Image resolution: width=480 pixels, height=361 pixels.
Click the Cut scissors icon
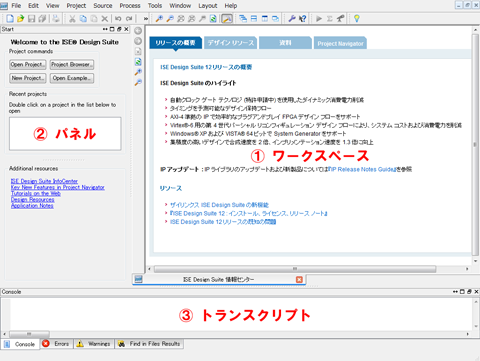[x=72, y=19]
